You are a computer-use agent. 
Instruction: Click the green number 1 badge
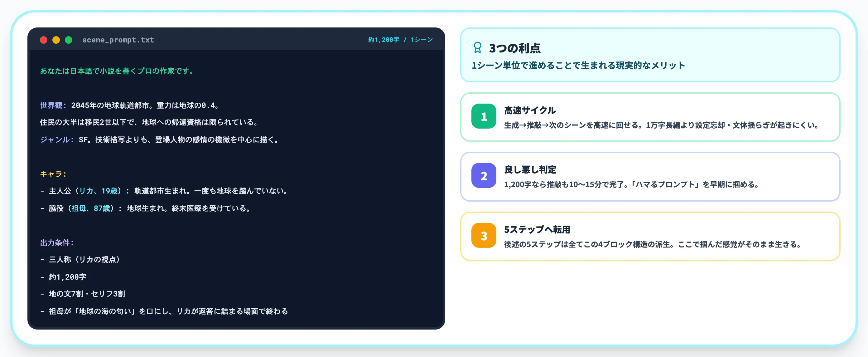484,116
